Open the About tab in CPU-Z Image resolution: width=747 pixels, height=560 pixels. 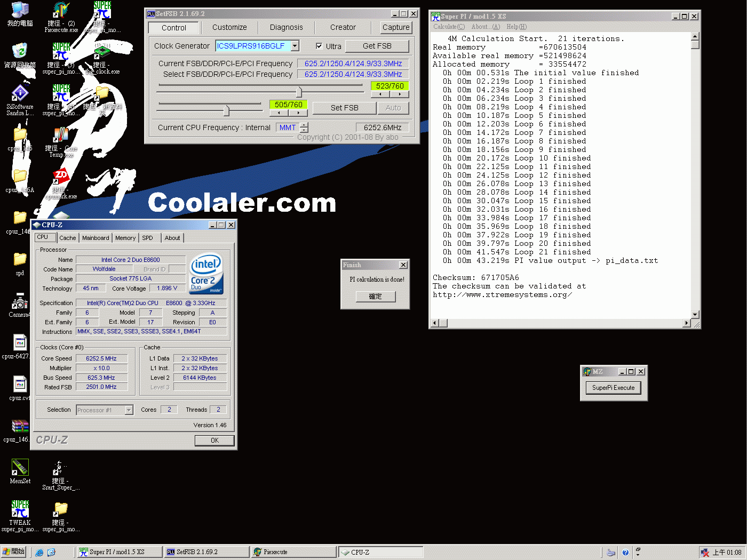pos(172,238)
